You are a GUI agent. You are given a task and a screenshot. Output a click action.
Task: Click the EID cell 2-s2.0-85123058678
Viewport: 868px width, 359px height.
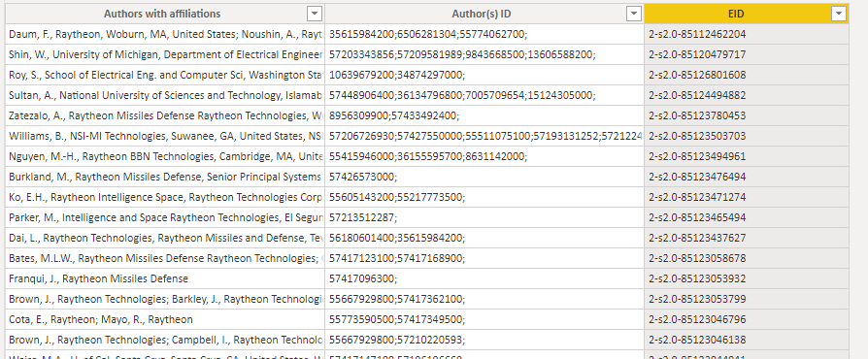747,258
